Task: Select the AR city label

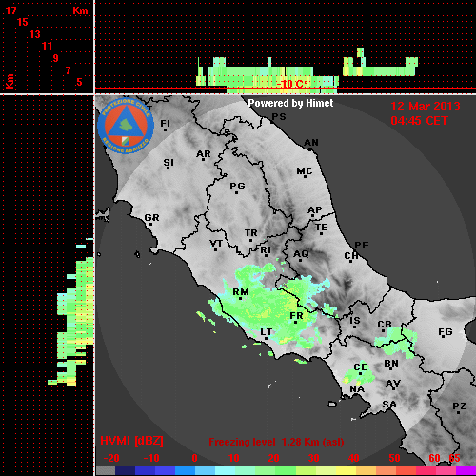Action: tap(204, 154)
